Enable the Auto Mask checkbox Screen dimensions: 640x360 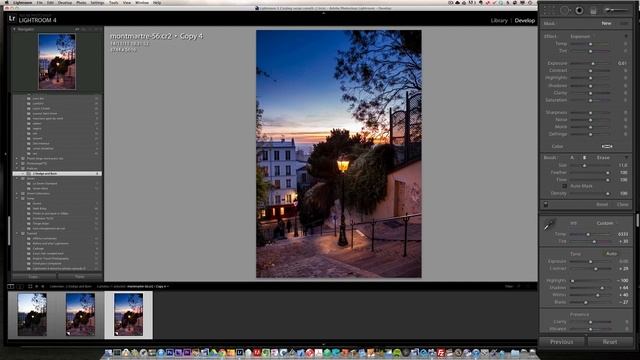(x=564, y=186)
